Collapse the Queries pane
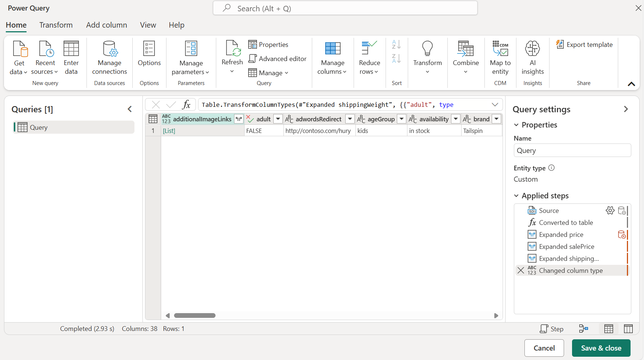This screenshot has height=360, width=644. coord(130,109)
